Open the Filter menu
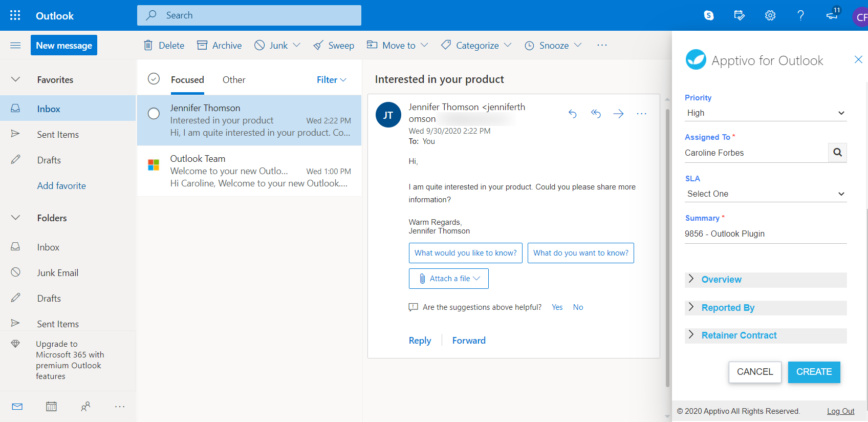The image size is (868, 422). point(331,80)
